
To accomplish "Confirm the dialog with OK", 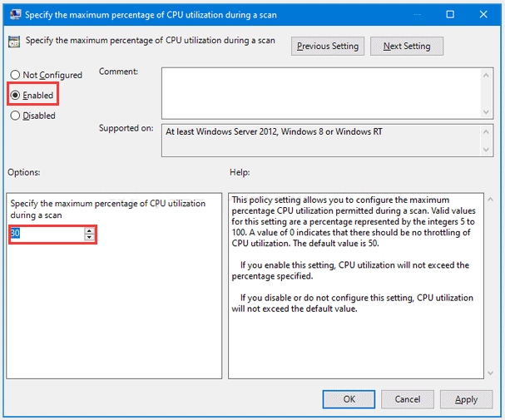I will [349, 399].
